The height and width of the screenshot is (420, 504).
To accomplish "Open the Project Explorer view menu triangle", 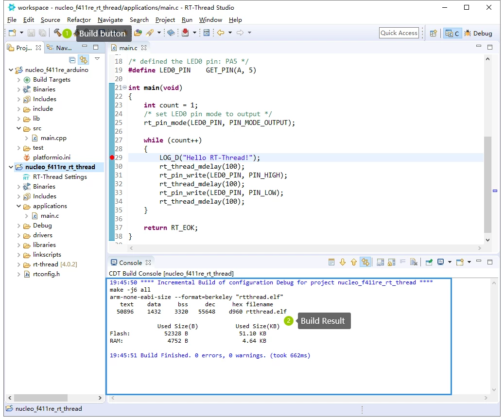I will [x=97, y=59].
